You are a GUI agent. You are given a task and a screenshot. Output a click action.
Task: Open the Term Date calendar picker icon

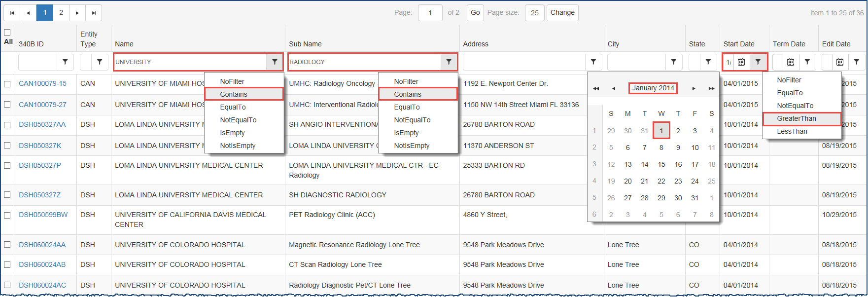click(791, 62)
